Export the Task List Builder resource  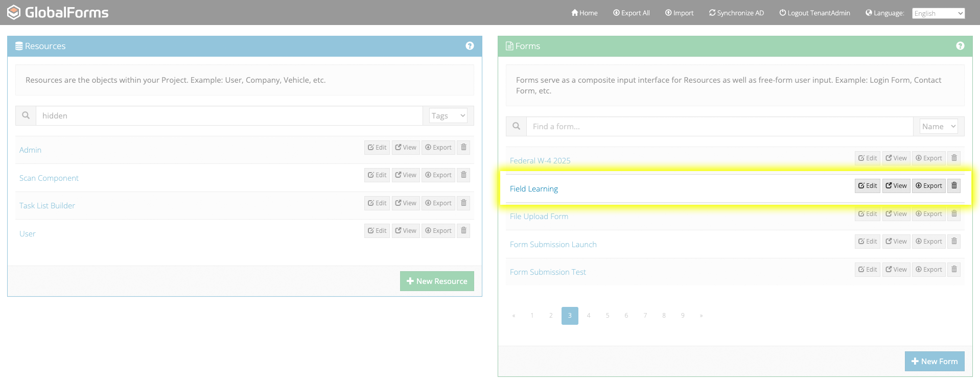[438, 203]
